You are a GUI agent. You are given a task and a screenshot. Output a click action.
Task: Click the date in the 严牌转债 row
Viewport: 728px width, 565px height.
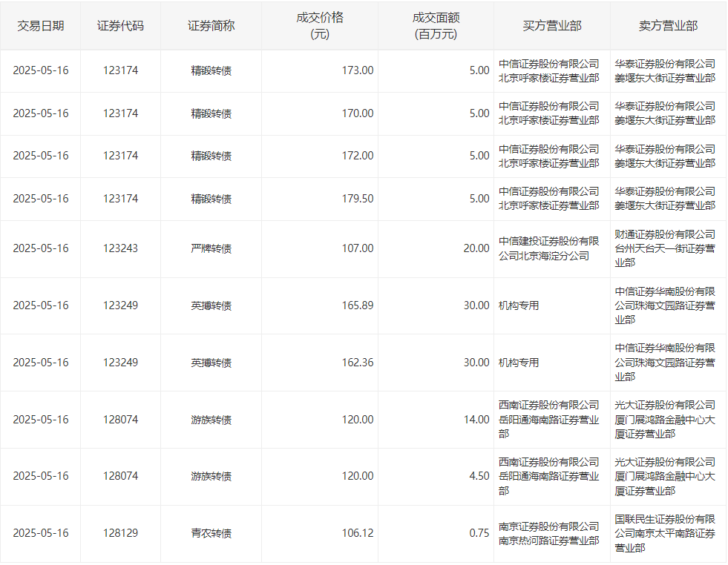point(40,248)
